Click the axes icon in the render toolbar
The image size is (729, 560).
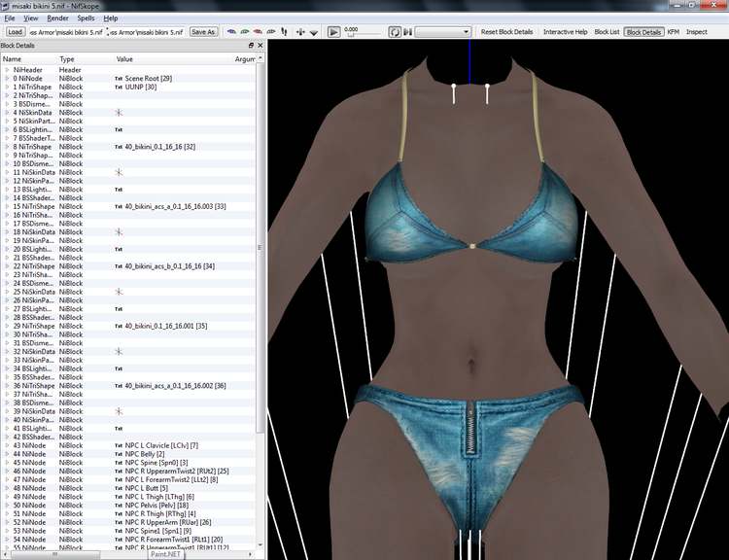tap(300, 32)
